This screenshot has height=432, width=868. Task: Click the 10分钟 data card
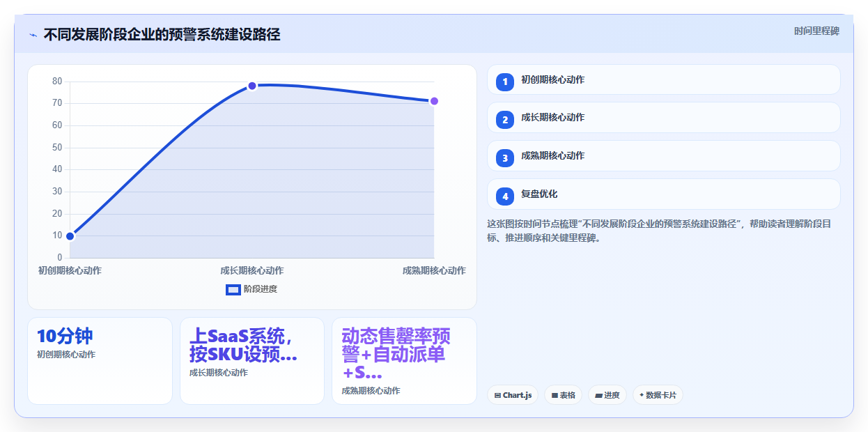[x=100, y=361]
